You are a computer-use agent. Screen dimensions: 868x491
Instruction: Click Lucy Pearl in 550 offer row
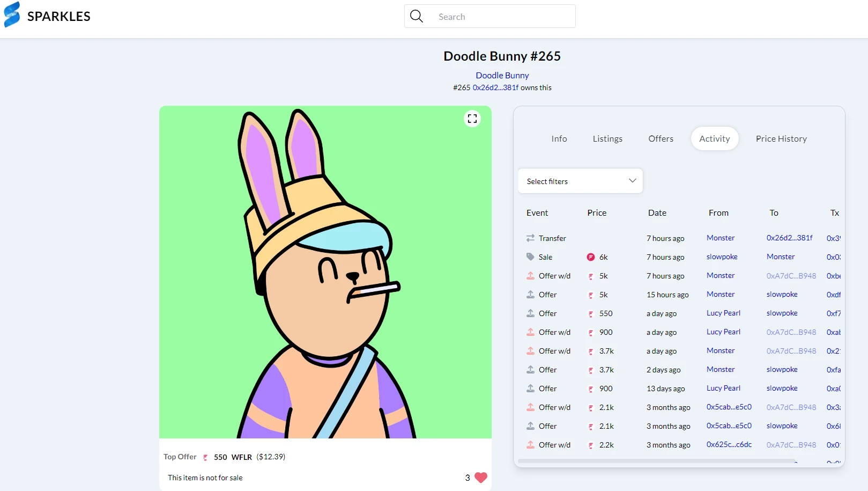point(723,313)
